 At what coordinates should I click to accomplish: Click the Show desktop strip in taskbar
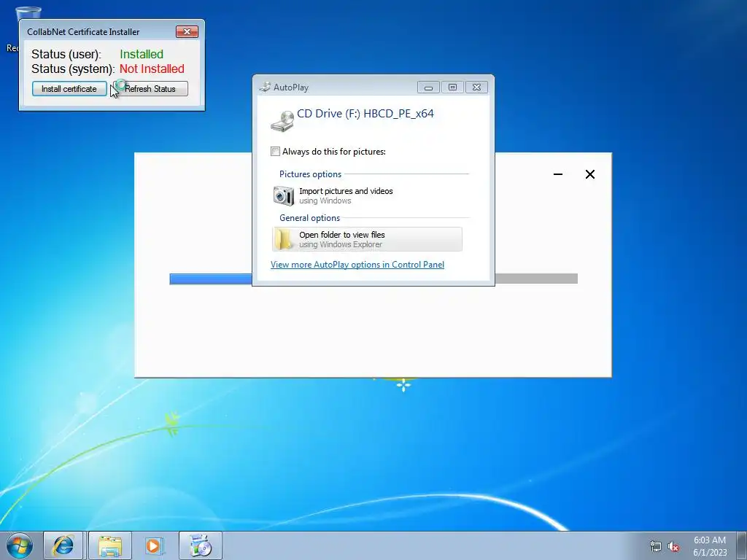pyautogui.click(x=742, y=545)
